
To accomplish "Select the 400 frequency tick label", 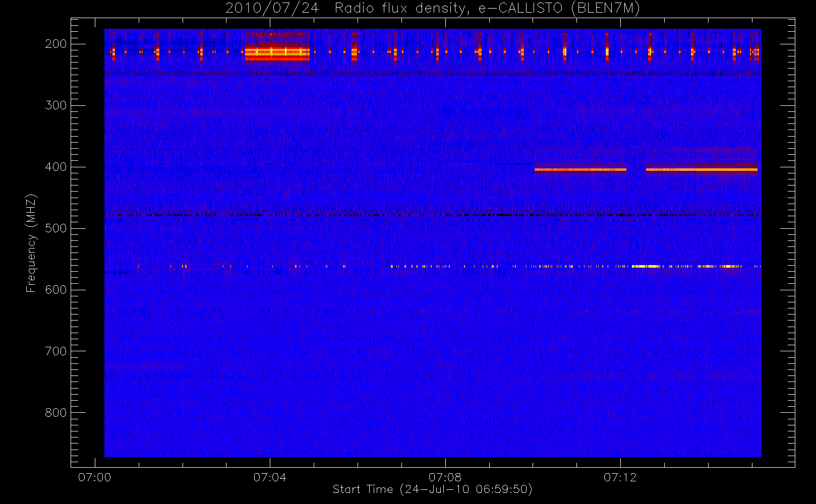I will (56, 167).
